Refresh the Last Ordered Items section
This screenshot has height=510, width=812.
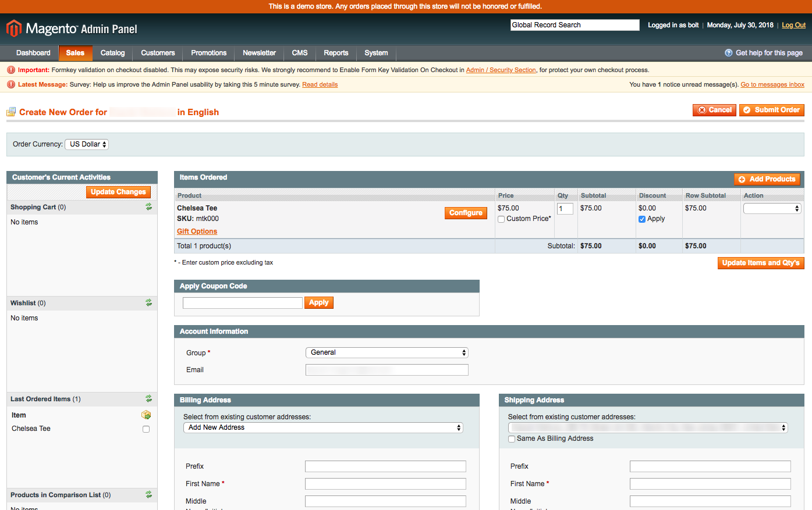pyautogui.click(x=148, y=399)
